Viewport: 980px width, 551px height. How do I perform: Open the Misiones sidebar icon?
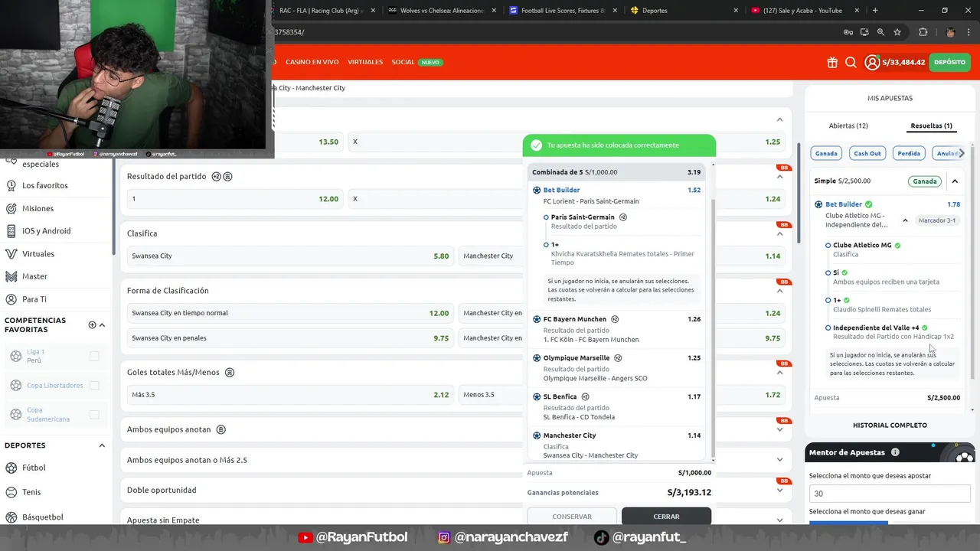(11, 208)
